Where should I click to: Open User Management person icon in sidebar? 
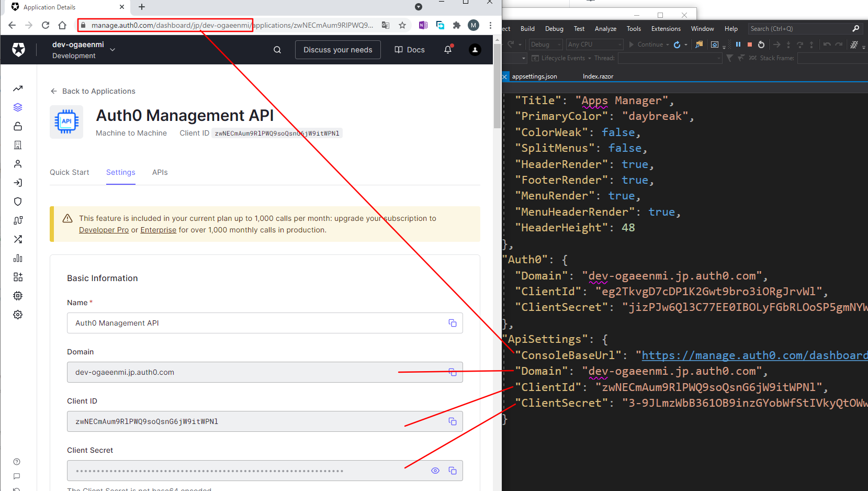(18, 164)
